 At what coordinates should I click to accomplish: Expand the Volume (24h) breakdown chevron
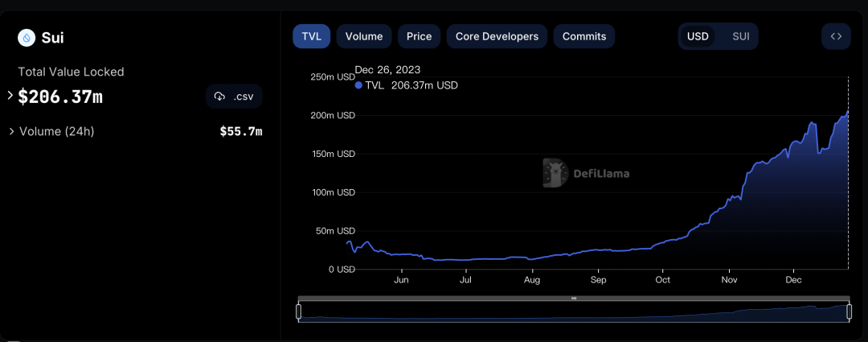tap(11, 132)
